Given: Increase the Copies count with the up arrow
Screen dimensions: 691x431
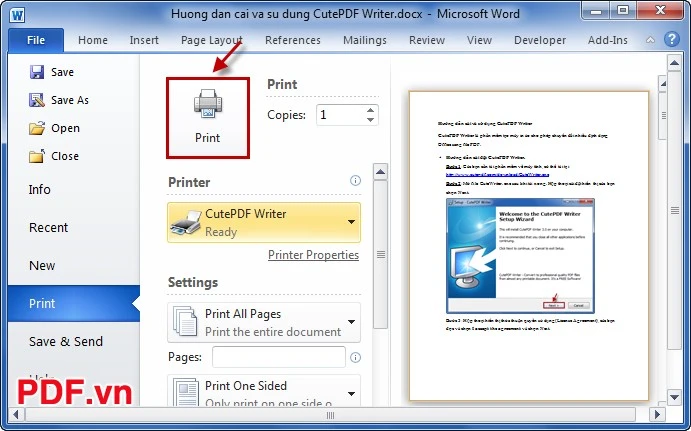Looking at the screenshot, I should click(x=371, y=110).
